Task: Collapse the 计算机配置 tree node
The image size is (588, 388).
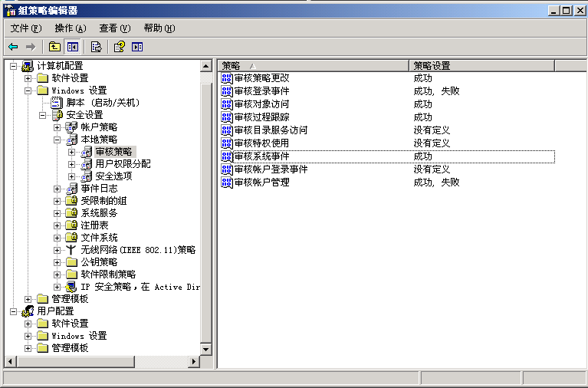Action: (14, 66)
